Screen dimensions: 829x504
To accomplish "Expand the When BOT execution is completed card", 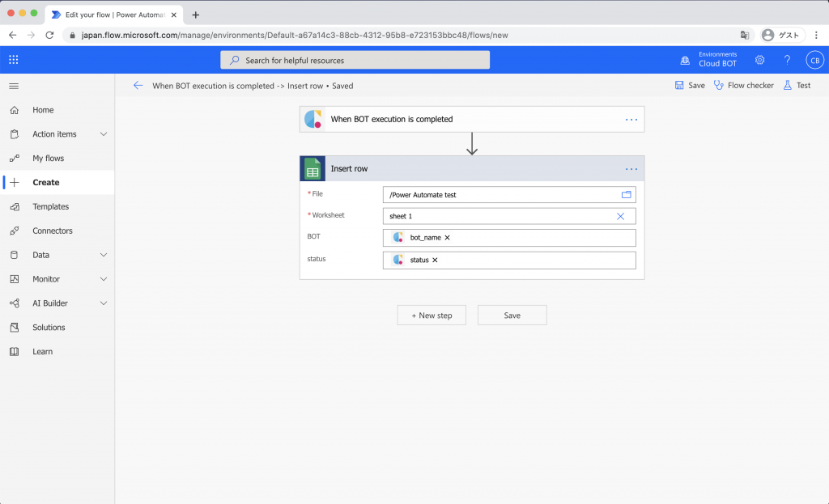I will 472,120.
